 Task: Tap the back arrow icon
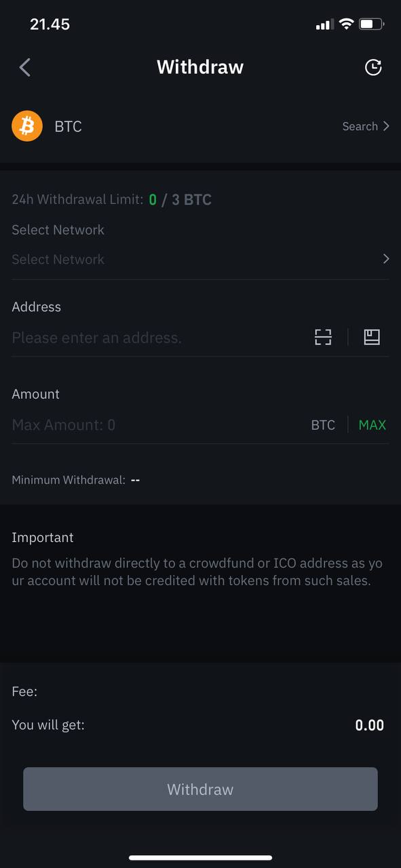click(25, 67)
